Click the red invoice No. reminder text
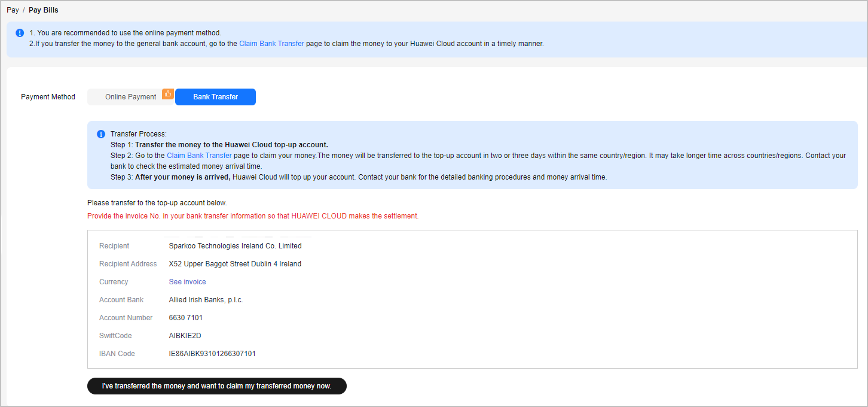This screenshot has height=407, width=868. [253, 216]
